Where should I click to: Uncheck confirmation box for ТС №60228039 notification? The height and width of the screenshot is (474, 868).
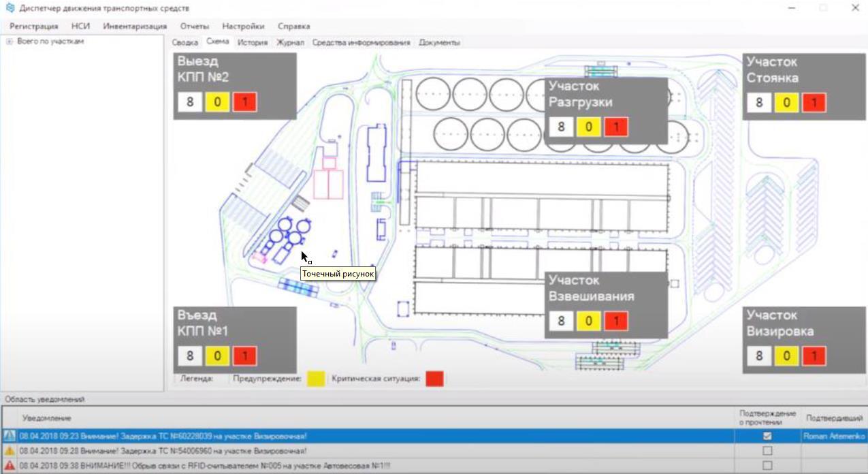[767, 436]
